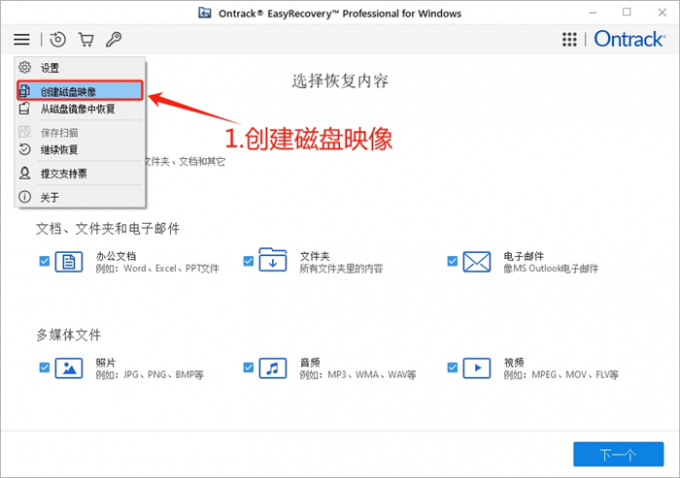The width and height of the screenshot is (680, 478).
Task: Click the 文件夹 label text
Action: pyautogui.click(x=315, y=256)
